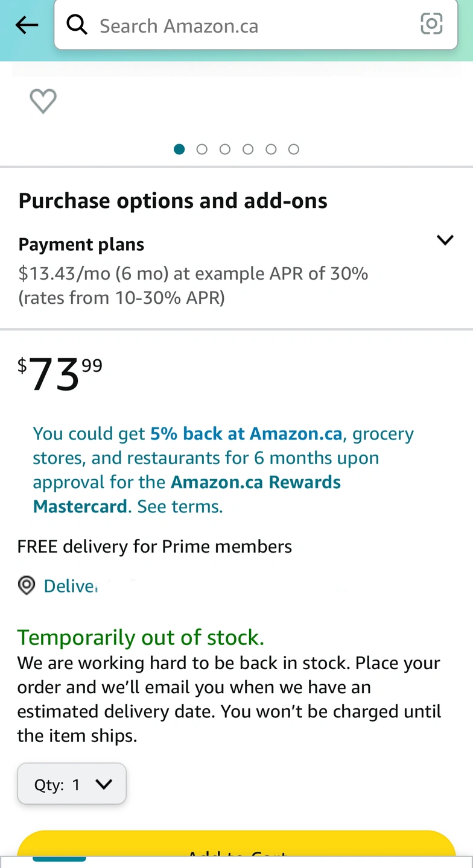Tap the search magnifier icon
The width and height of the screenshot is (473, 868).
(77, 25)
